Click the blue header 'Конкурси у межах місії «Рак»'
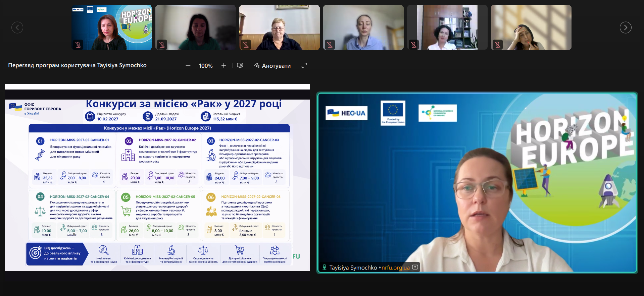Image resolution: width=644 pixels, height=296 pixels. tap(159, 128)
